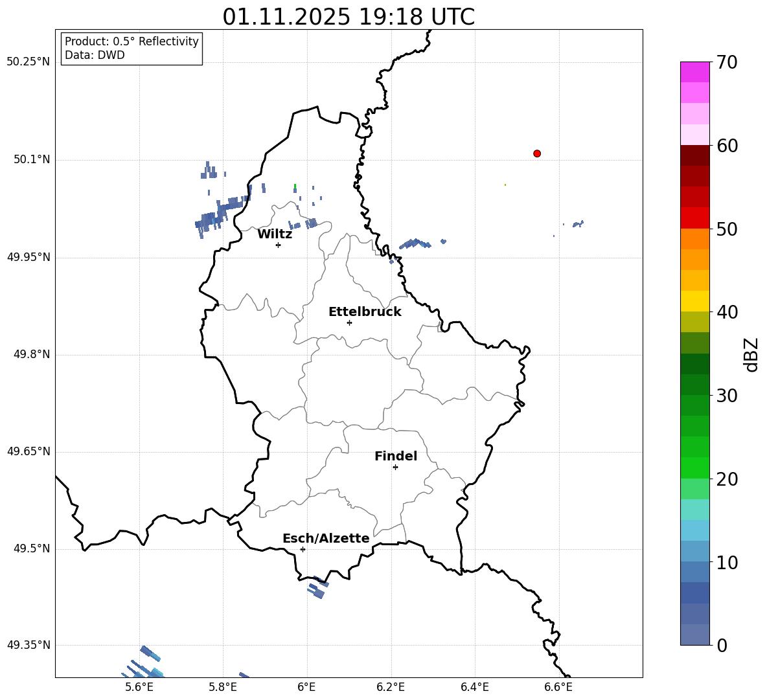Screen dimensions: 767x700
Task: Click the 'Data: DWD' text
Action: click(95, 55)
